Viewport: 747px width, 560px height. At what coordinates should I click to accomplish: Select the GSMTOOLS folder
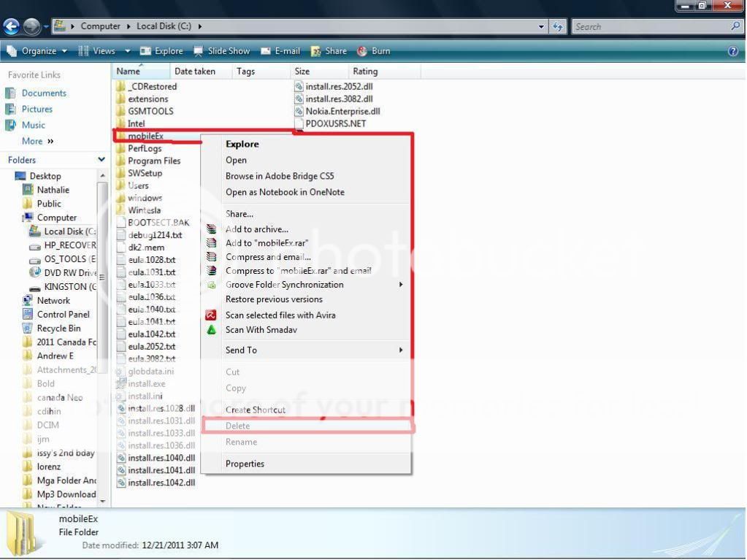coord(145,111)
